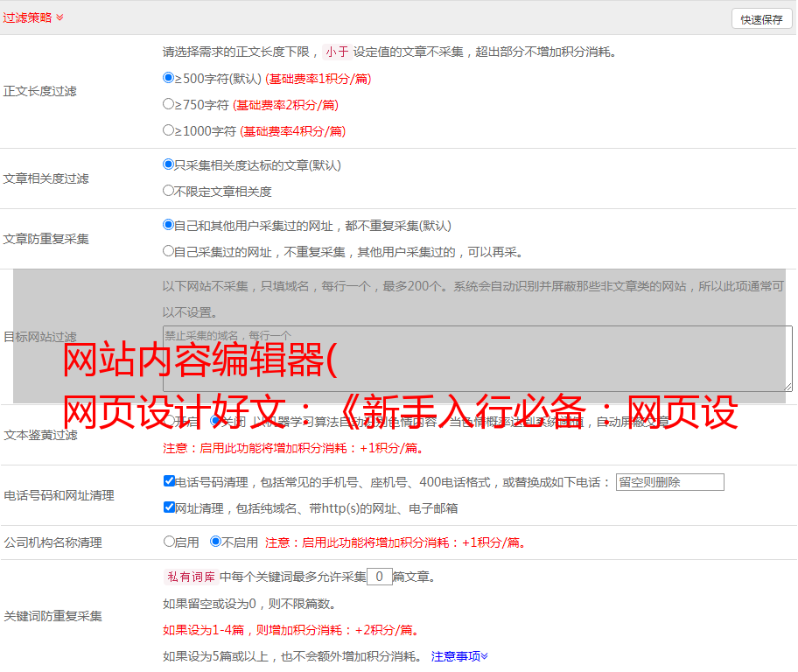Select the ≥750字符 length option
Viewport: 798px width, 672px height.
tap(169, 104)
